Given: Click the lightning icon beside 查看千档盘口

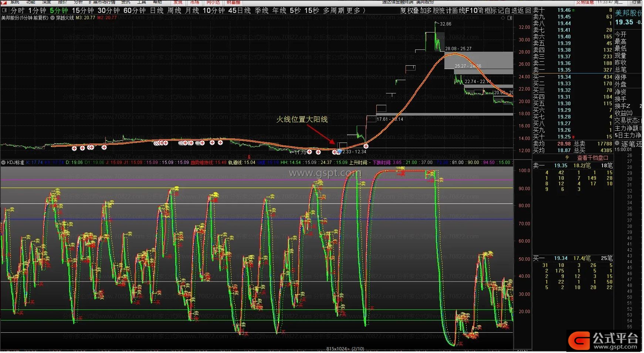Looking at the screenshot, I should 567,158.
